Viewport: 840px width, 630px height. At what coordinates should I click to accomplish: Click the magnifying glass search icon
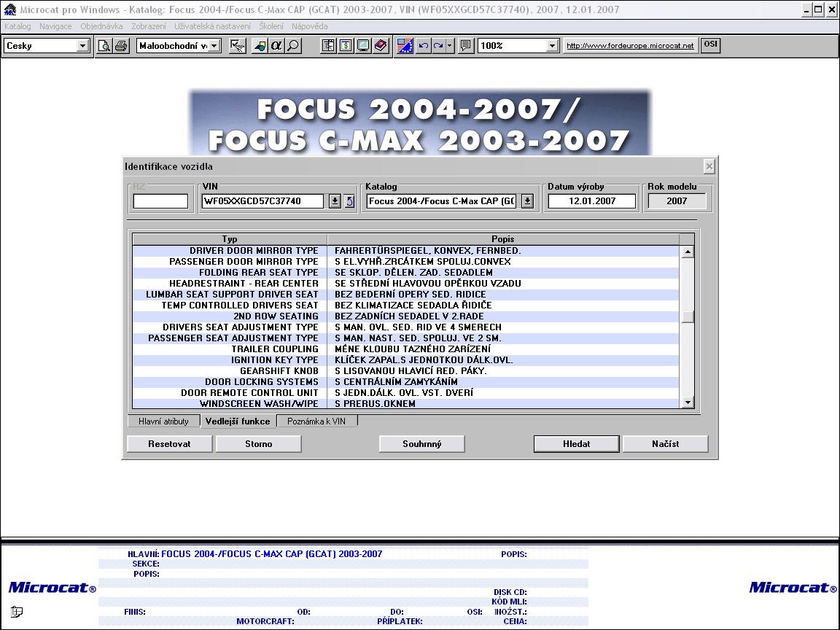tap(292, 46)
